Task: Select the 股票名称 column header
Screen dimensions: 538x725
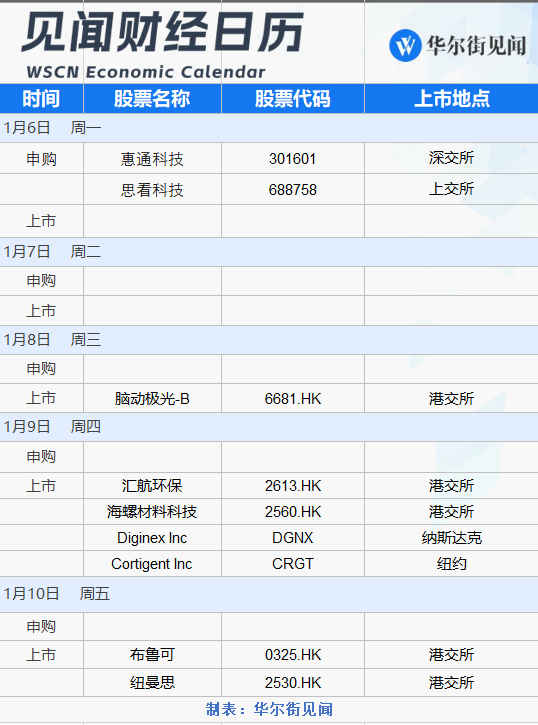Action: point(152,98)
